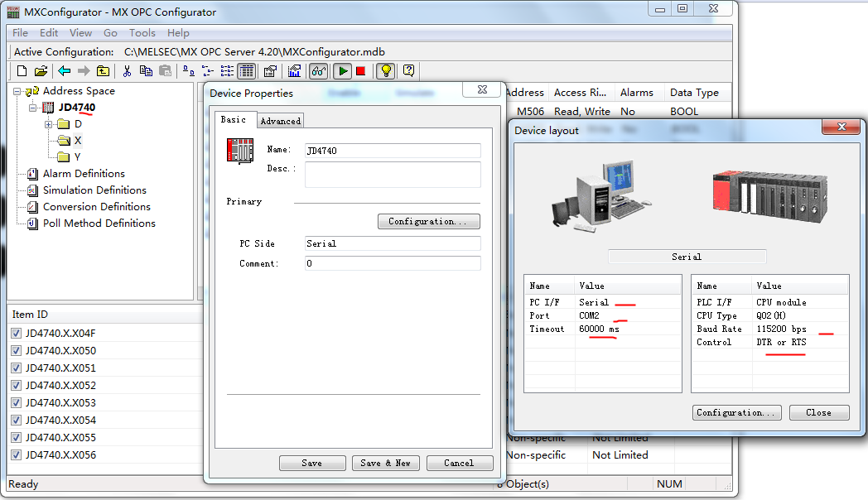Click the Alarm Definitions tree icon

[33, 174]
